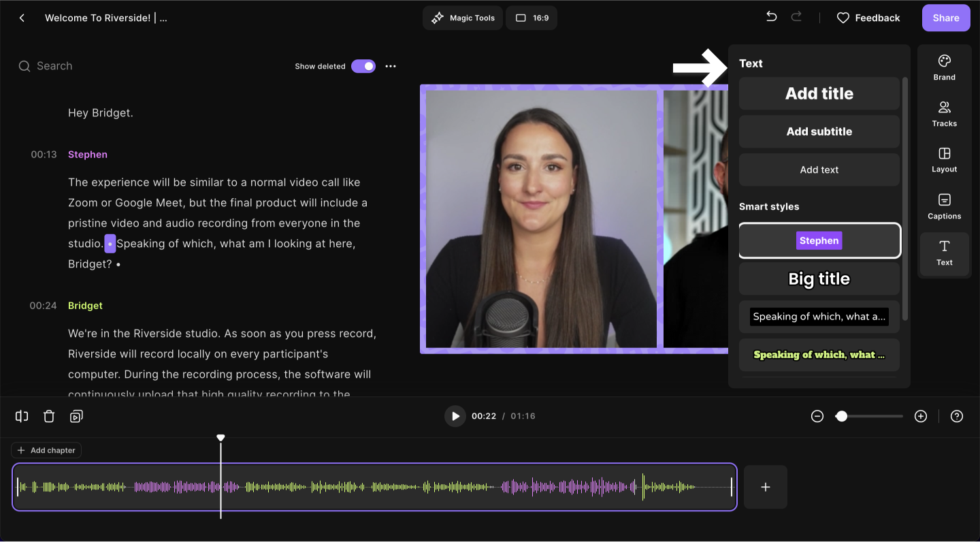Open the Captions tab in sidebar
Screen dimensions: 980x542
click(944, 206)
